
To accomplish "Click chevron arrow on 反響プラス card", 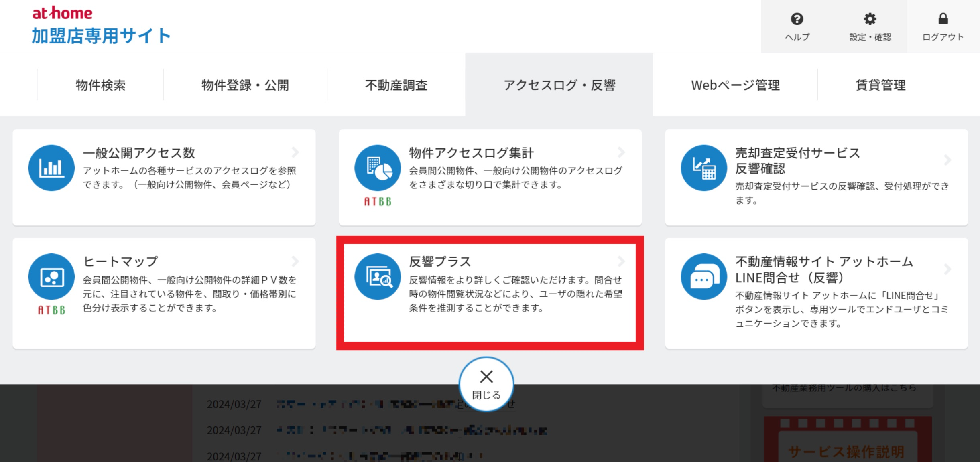I will click(622, 261).
